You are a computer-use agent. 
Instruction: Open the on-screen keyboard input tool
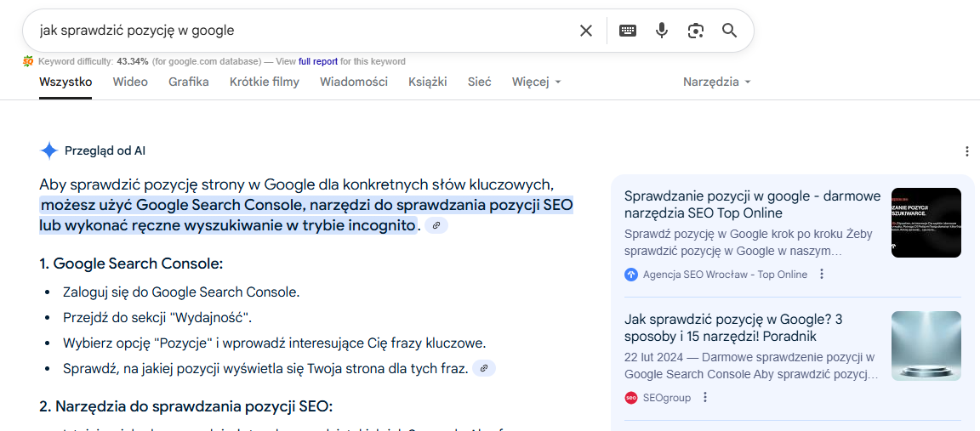(x=628, y=31)
